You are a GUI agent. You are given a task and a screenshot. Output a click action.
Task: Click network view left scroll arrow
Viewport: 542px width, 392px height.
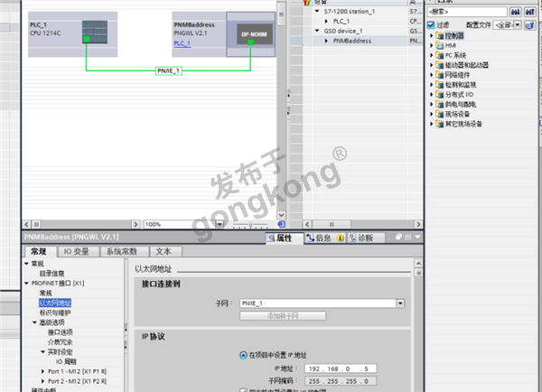(x=26, y=224)
